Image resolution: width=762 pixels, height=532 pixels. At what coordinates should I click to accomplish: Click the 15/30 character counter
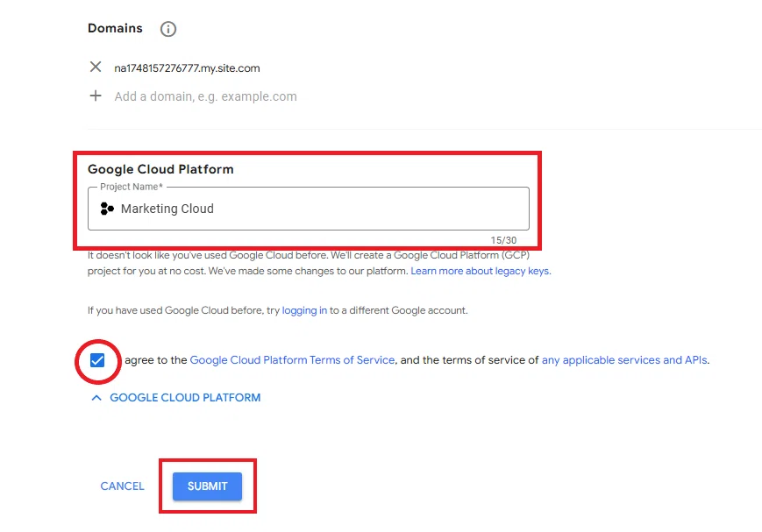pos(503,240)
